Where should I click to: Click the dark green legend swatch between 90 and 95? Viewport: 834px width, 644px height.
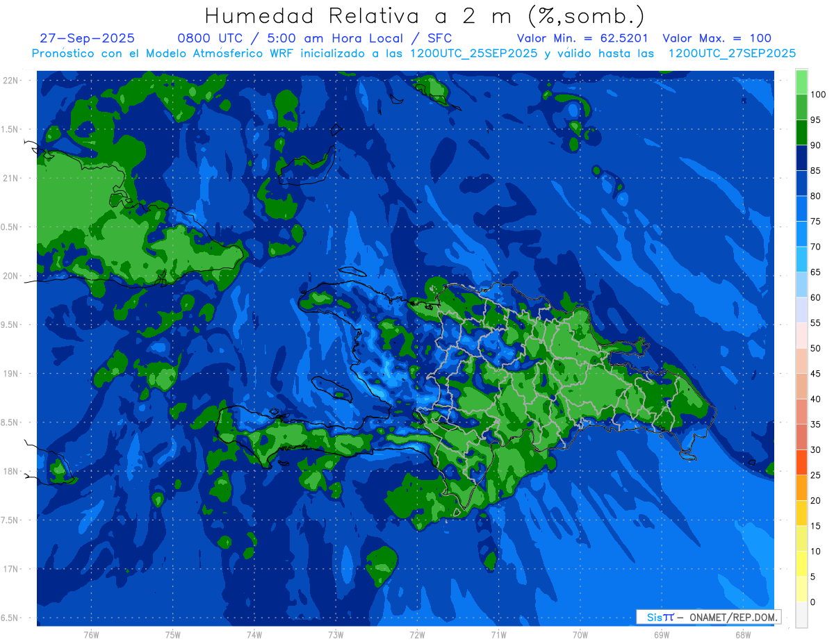click(801, 133)
